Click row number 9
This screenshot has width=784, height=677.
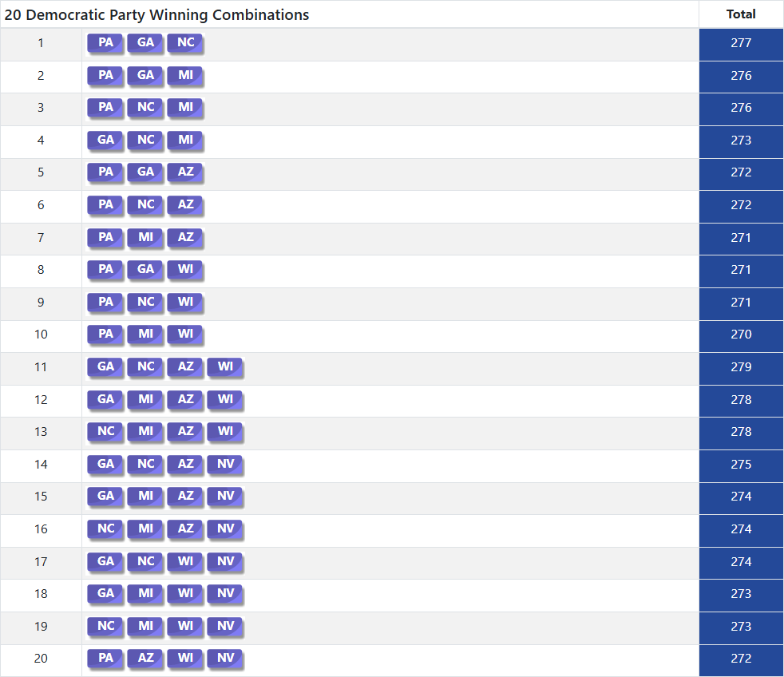41,303
